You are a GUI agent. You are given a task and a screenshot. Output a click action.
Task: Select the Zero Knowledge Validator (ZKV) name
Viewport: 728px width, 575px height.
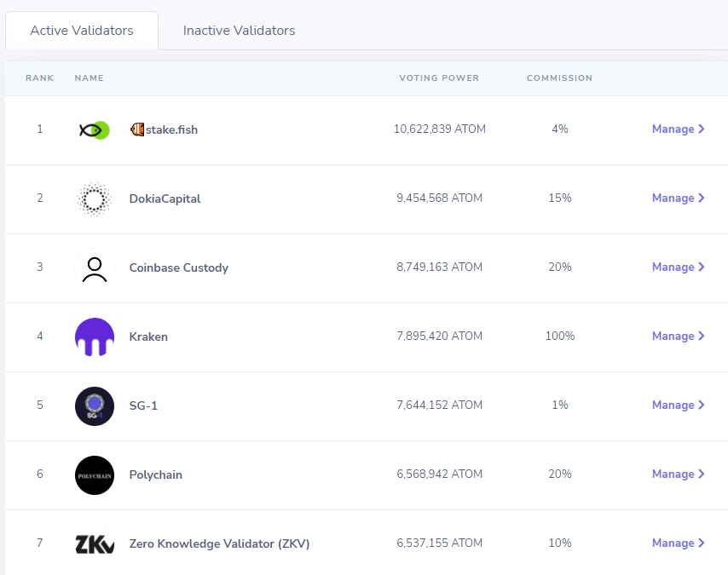pos(218,543)
